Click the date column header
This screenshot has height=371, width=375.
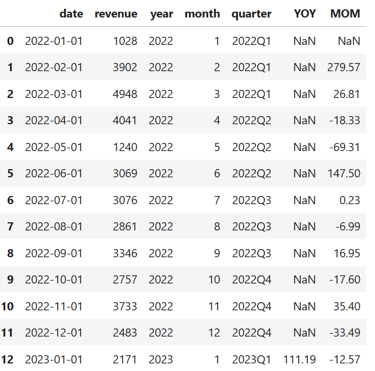71,14
